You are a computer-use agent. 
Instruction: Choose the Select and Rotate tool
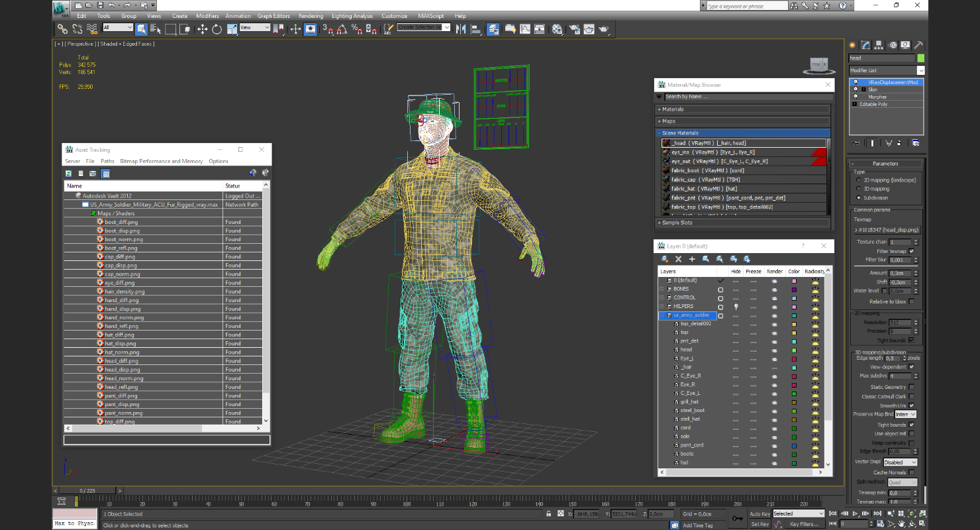click(217, 29)
